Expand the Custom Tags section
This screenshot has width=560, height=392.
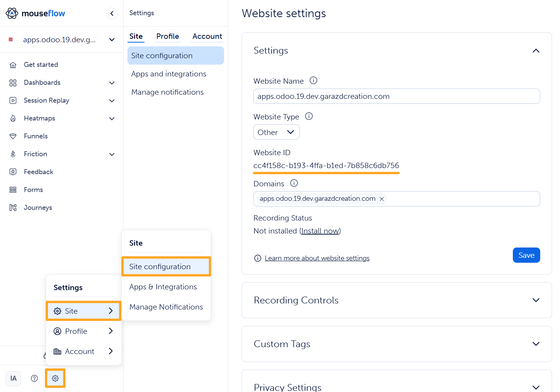[536, 344]
